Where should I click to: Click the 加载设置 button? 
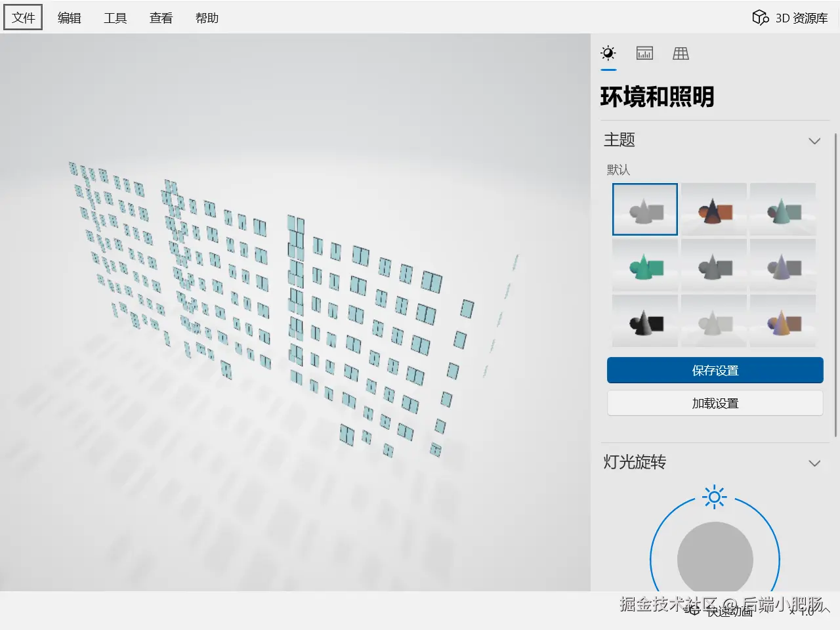(x=715, y=403)
